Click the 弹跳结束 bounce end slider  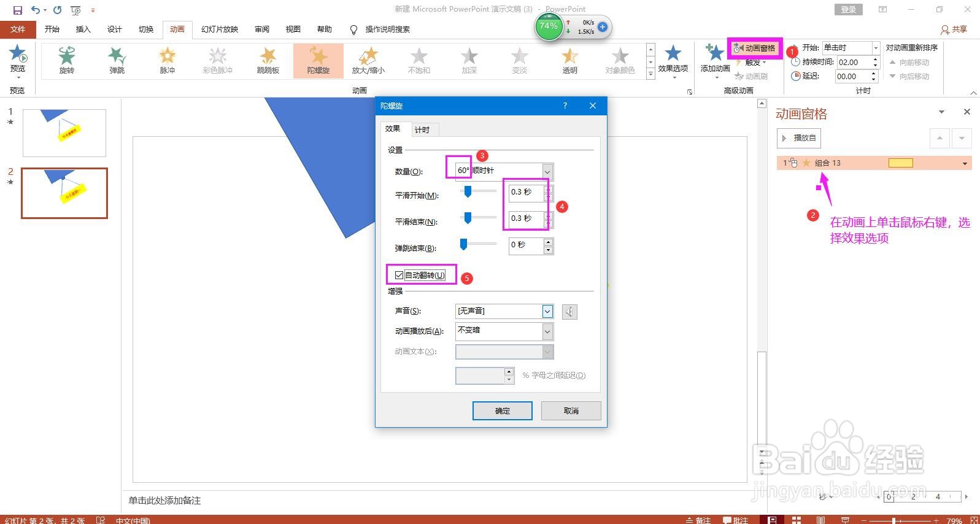point(464,244)
